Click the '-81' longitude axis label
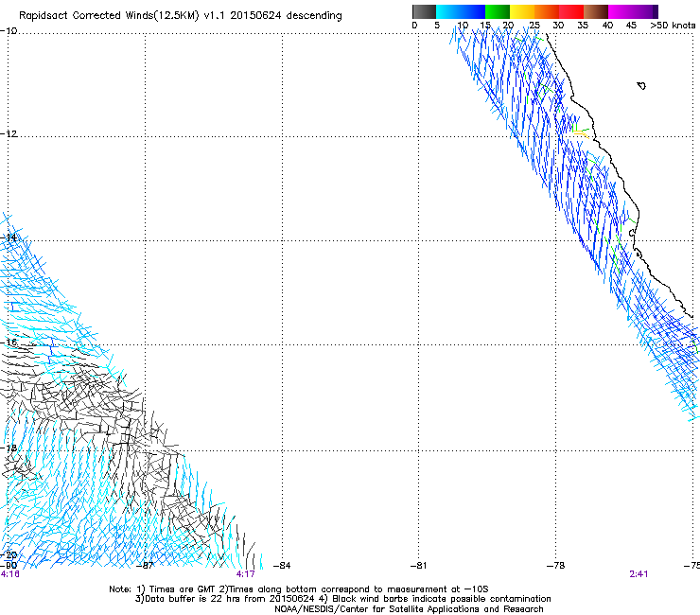Screen dimensions: 700x615 click(x=419, y=566)
